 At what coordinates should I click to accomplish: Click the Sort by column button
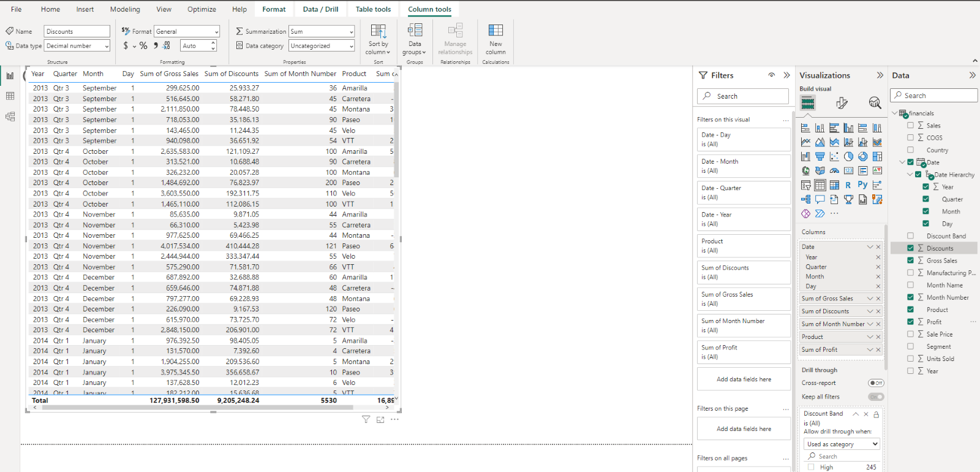click(x=379, y=40)
